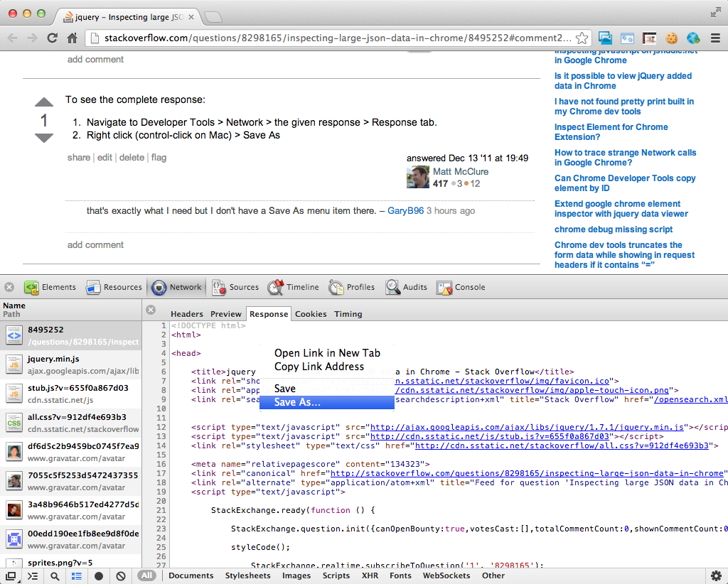Switch to the Headers tab

click(x=187, y=314)
